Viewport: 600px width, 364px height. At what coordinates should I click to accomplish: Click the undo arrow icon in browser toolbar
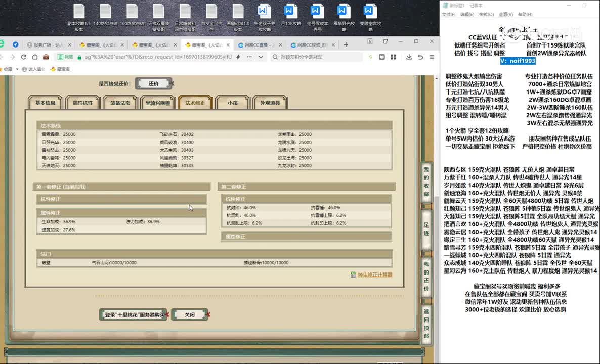[420, 57]
